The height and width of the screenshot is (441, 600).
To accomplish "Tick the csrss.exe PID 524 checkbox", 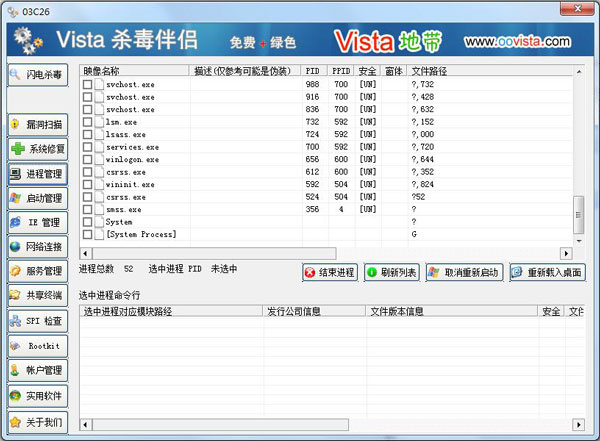I will click(x=87, y=197).
